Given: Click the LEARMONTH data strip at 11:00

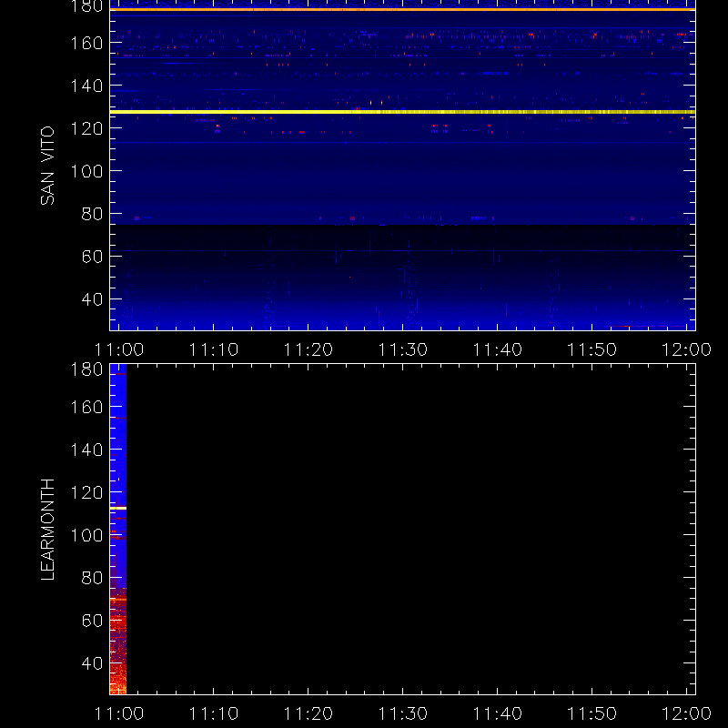Looking at the screenshot, I should click(118, 529).
